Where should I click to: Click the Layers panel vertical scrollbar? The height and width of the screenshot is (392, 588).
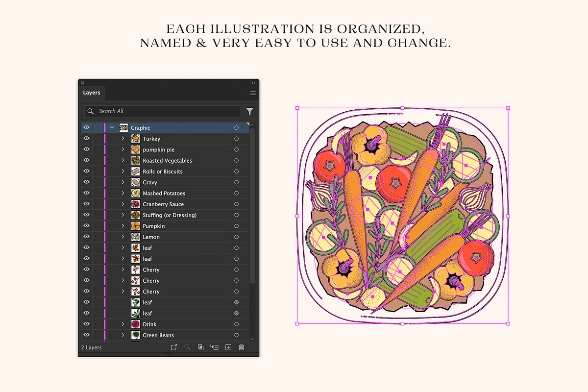(252, 206)
